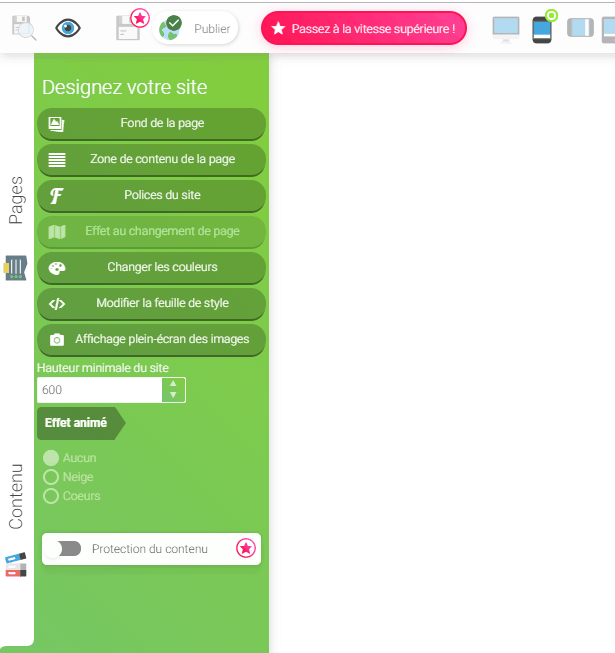Open Changer les couleurs
Screen dimensions: 615x653
point(152,267)
